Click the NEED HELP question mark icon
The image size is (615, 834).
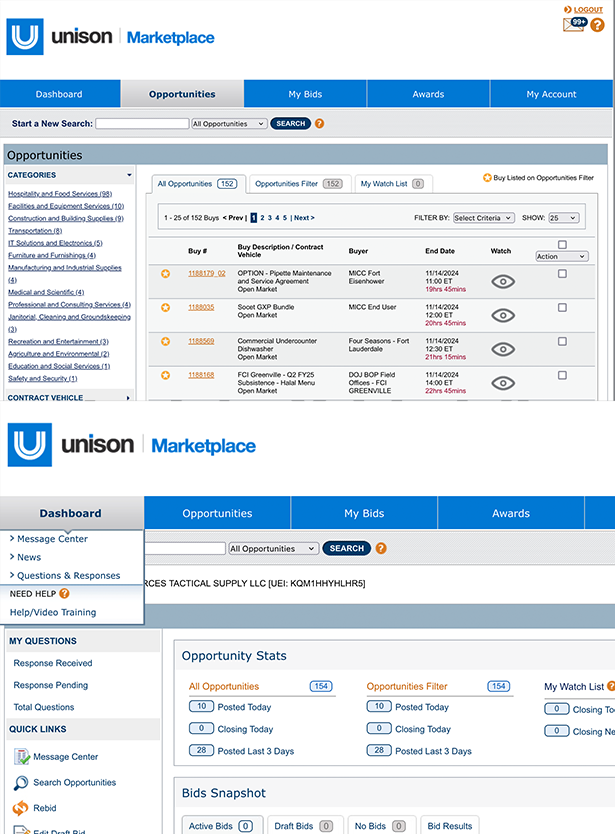(64, 594)
